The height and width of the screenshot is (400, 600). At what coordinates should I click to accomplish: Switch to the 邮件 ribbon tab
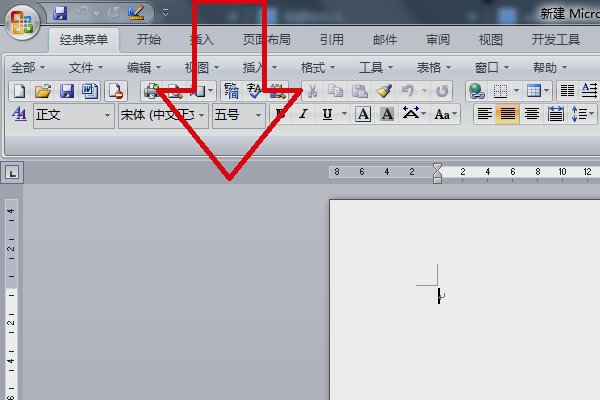[385, 39]
